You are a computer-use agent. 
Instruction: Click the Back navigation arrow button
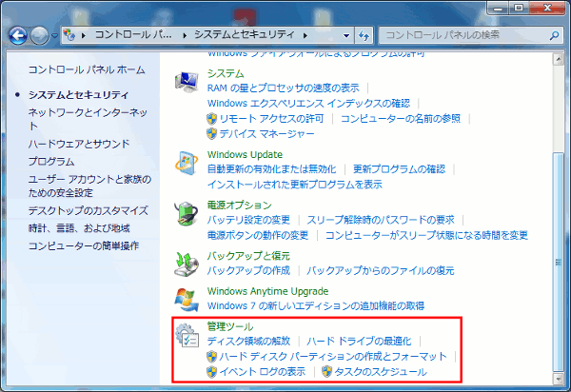19,35
